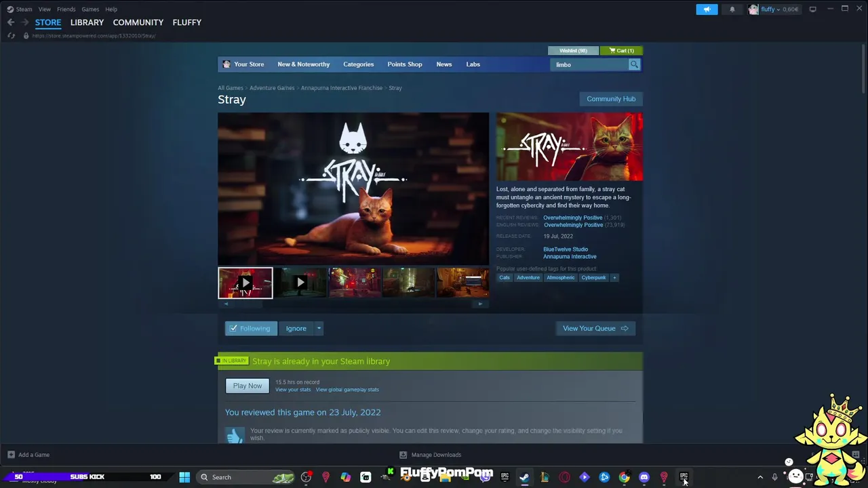Switch to the COMMUNITY tab
The height and width of the screenshot is (488, 868).
138,22
